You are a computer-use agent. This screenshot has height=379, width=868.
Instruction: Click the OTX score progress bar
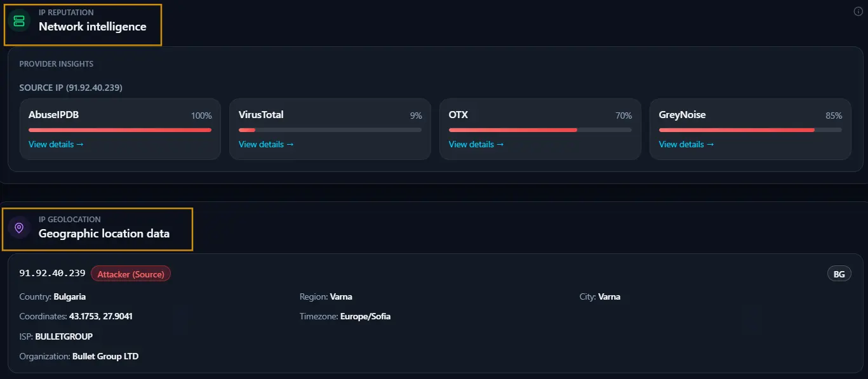540,130
